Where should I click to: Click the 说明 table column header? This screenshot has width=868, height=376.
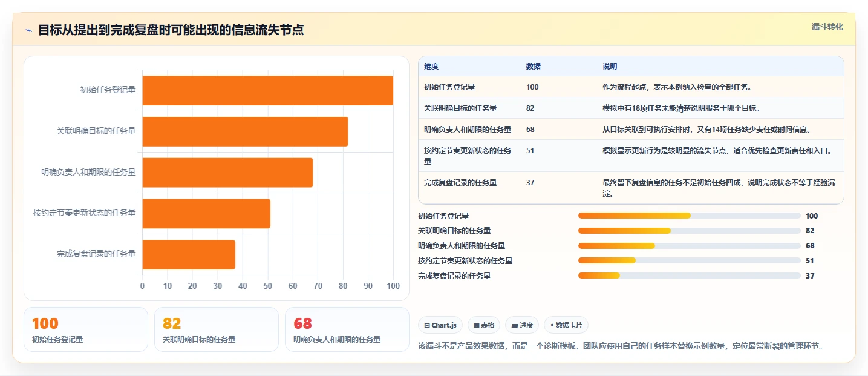pyautogui.click(x=610, y=67)
